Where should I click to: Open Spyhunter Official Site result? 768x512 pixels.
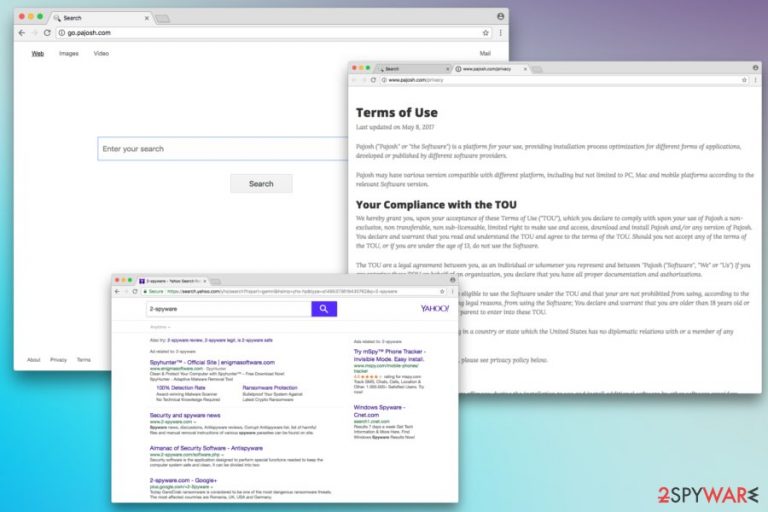pos(212,363)
